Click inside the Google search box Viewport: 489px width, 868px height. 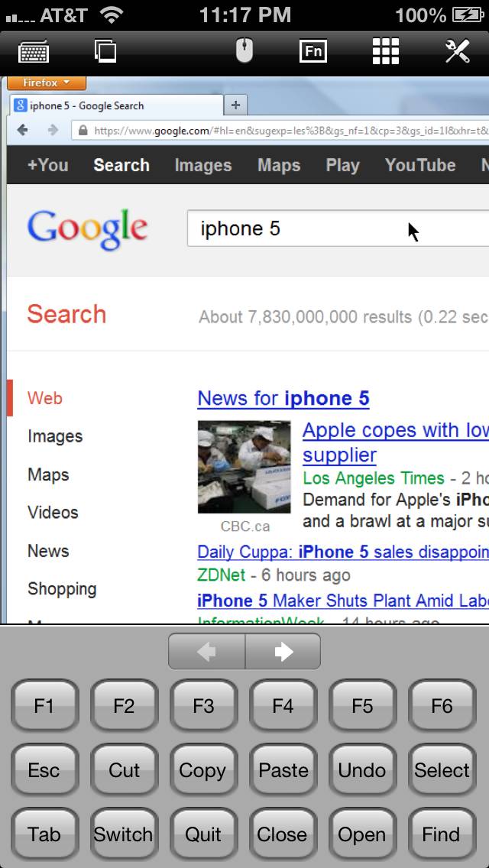[x=338, y=228]
